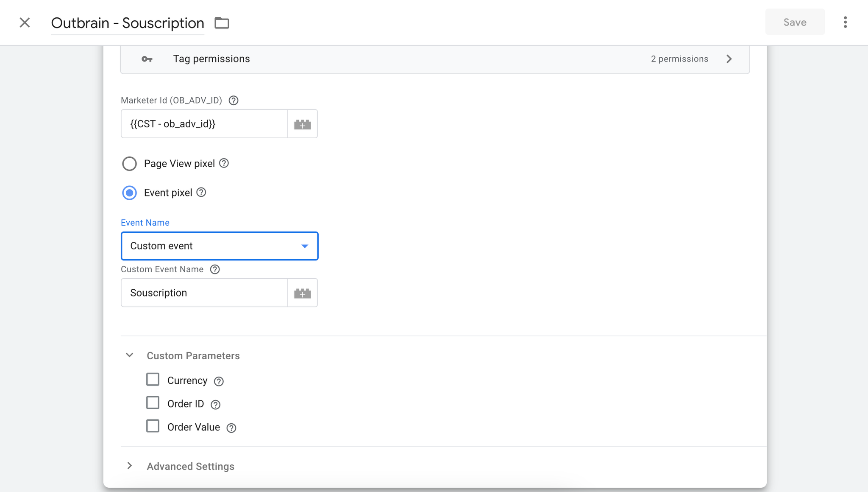Select the Page View pixel radio button
This screenshot has height=492, width=868.
[130, 163]
